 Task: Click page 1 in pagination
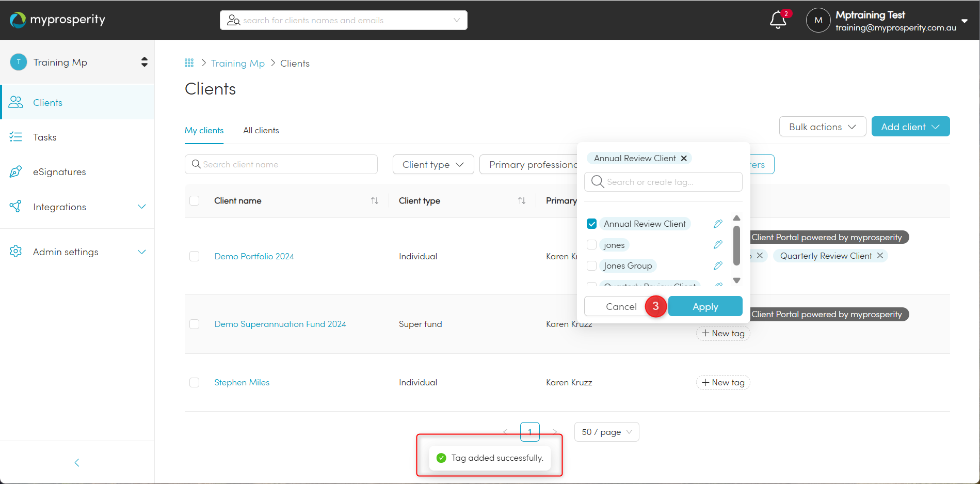coord(530,432)
